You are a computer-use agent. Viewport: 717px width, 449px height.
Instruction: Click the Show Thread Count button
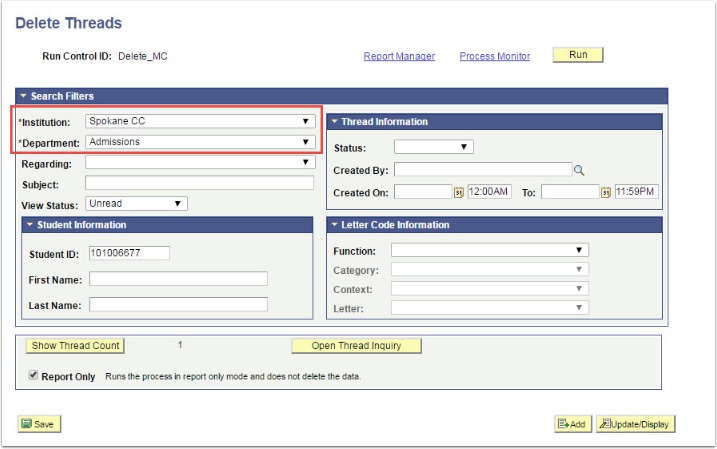75,346
